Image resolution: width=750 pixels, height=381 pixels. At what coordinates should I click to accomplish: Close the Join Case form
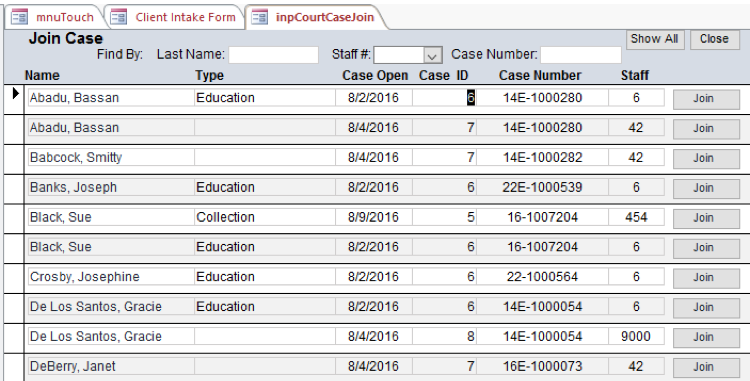(715, 39)
